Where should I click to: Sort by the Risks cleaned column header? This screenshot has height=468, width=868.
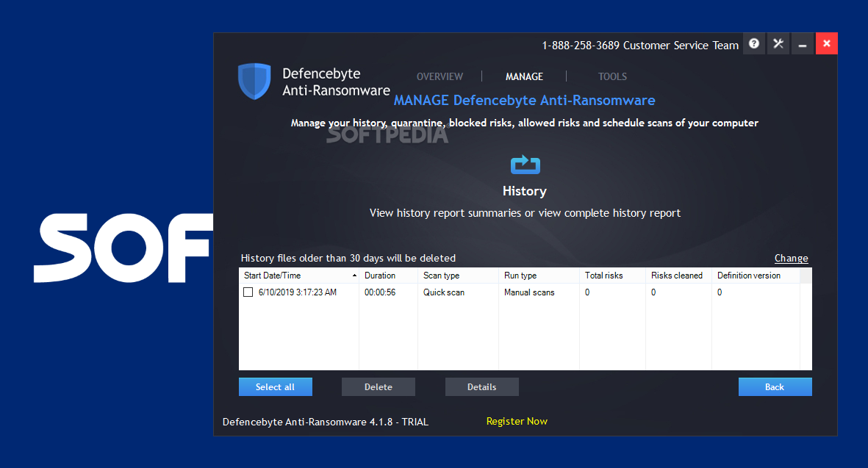pos(678,276)
